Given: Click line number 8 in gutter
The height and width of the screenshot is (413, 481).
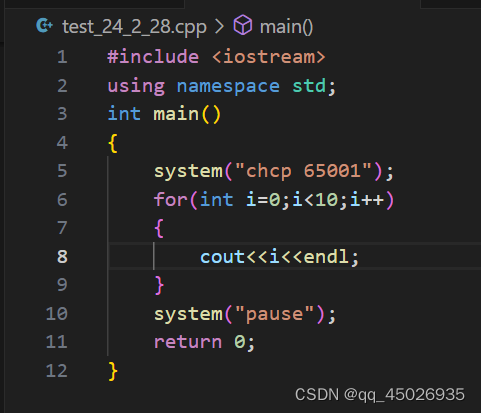Looking at the screenshot, I should tap(62, 257).
